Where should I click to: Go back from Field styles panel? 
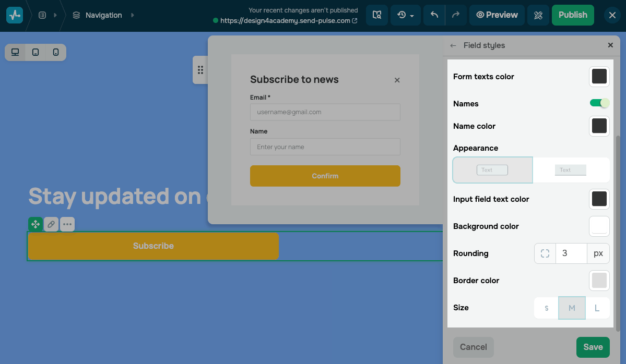coord(453,45)
